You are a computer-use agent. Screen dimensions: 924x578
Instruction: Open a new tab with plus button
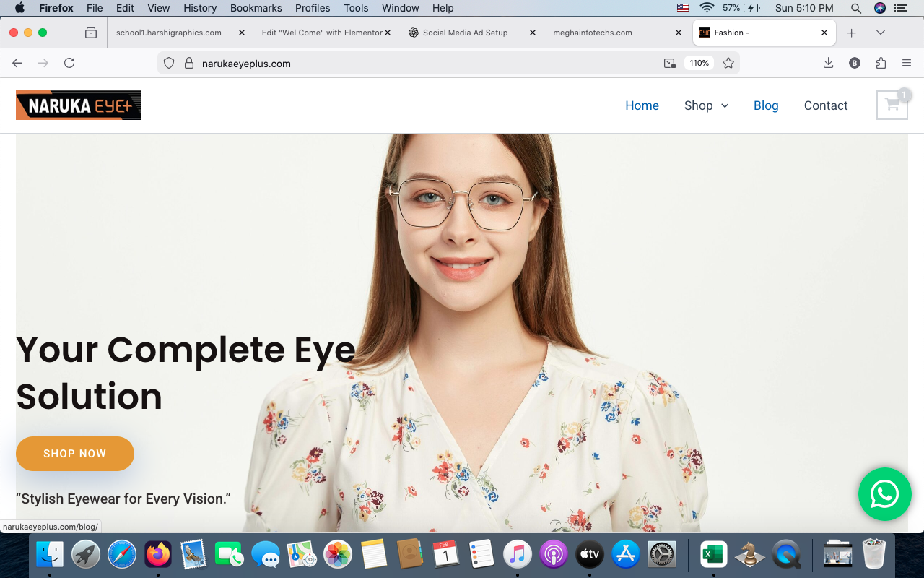pyautogui.click(x=852, y=33)
